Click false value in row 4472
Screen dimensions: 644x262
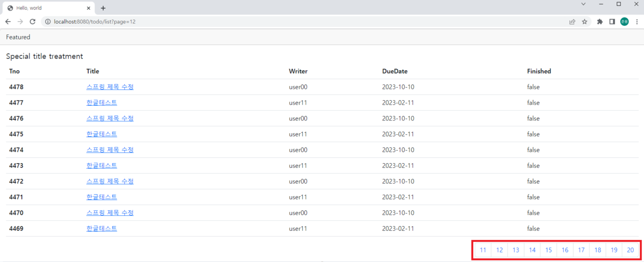click(533, 181)
